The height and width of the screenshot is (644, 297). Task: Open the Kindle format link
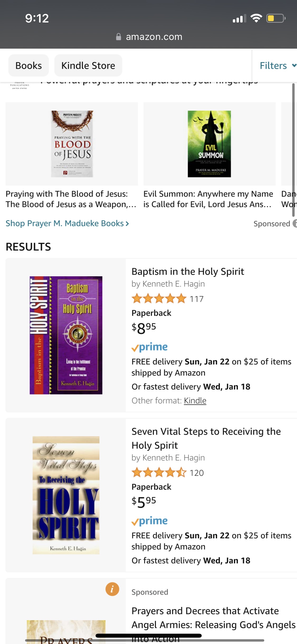click(195, 401)
